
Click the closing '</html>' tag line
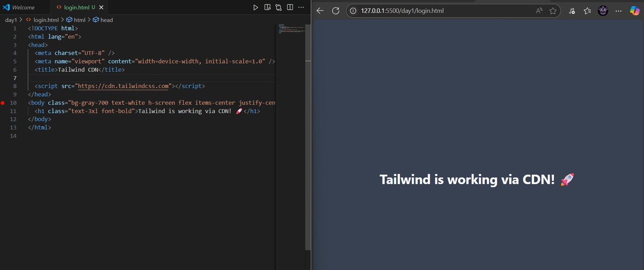(39, 128)
